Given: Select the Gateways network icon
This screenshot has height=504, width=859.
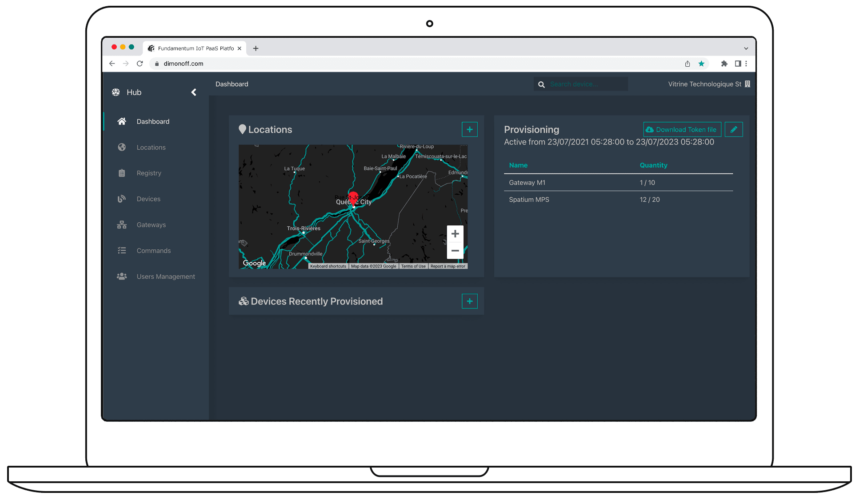Looking at the screenshot, I should pyautogui.click(x=122, y=224).
